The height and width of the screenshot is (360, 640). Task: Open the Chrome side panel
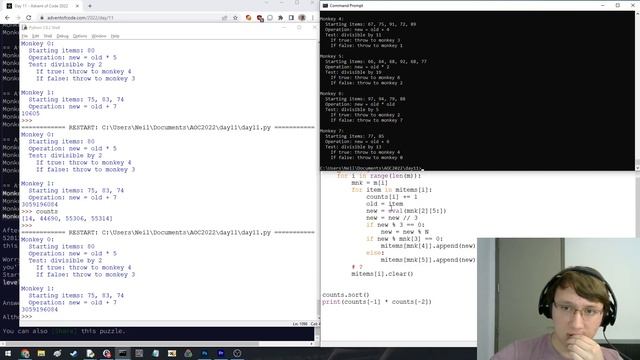click(291, 18)
